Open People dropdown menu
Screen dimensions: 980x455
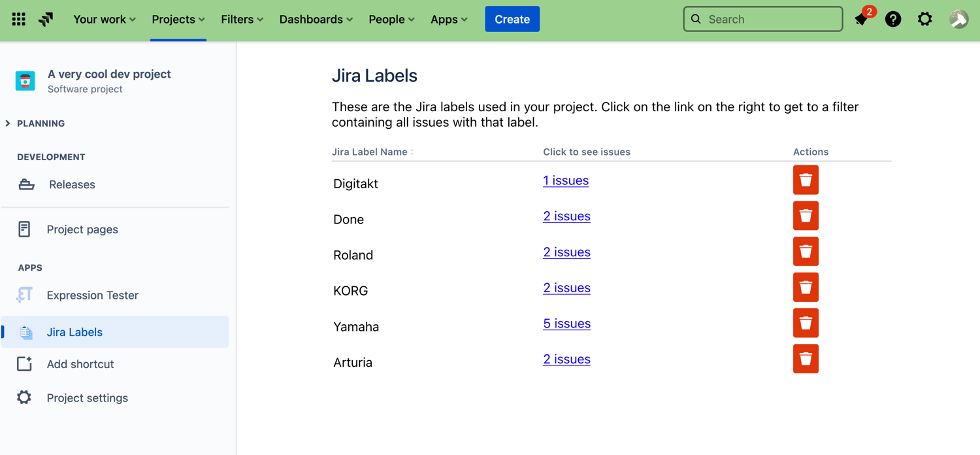(391, 20)
